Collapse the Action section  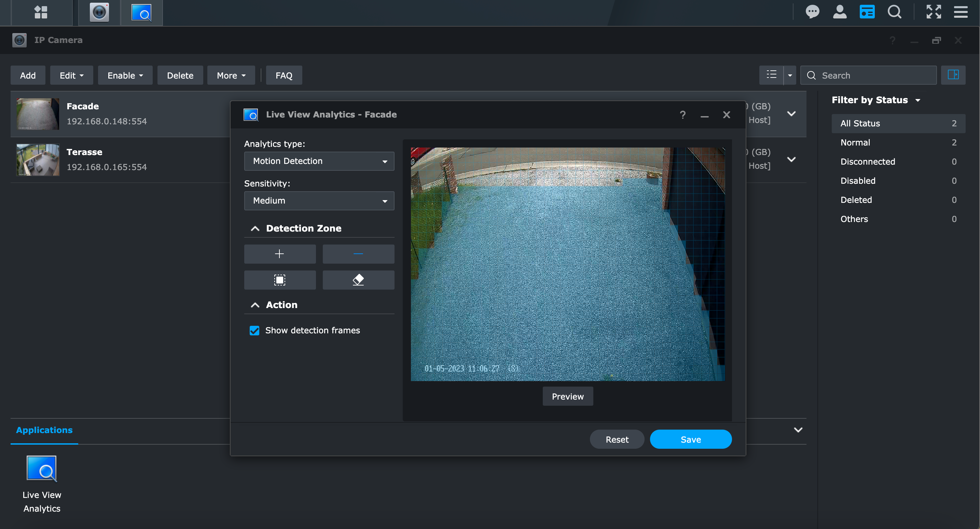[x=255, y=305]
